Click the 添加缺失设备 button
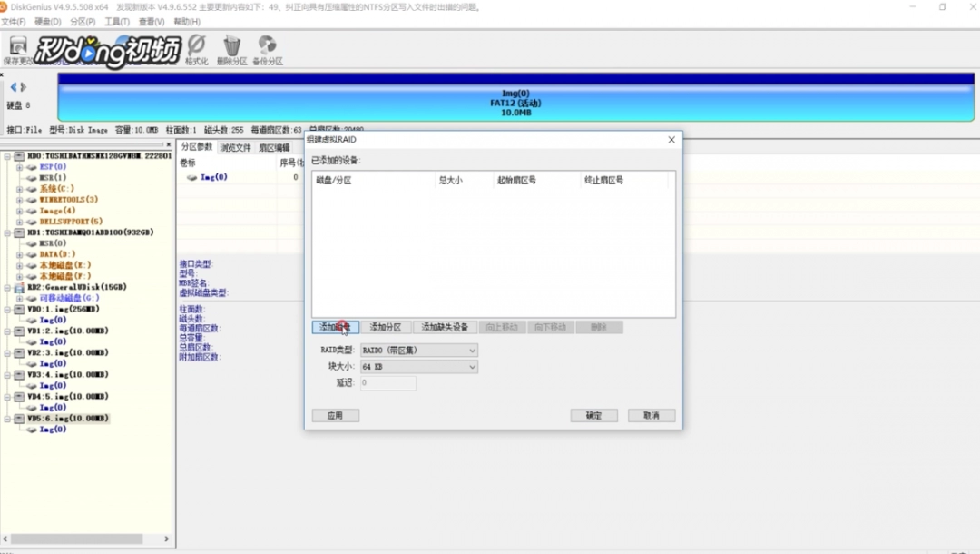Screen dimensions: 980x554 point(445,327)
